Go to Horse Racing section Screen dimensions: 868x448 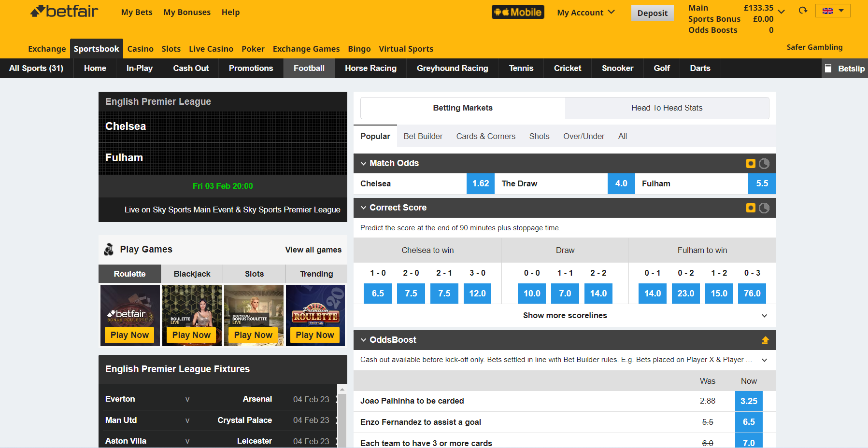coord(370,69)
